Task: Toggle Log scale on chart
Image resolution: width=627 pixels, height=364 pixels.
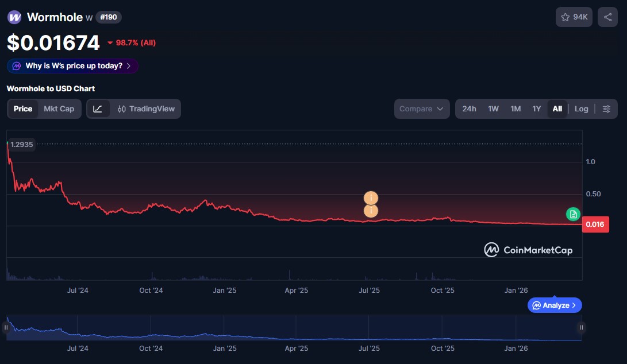Action: point(581,109)
